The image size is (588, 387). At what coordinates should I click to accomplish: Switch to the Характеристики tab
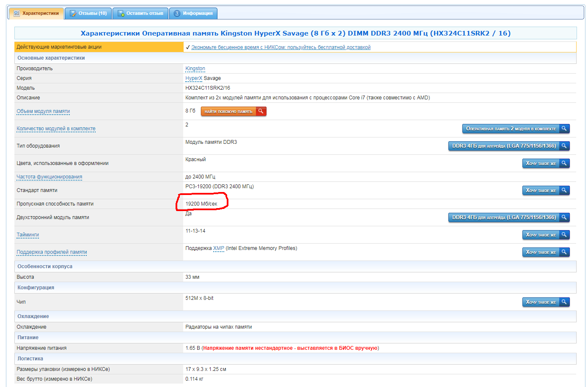pyautogui.click(x=36, y=14)
